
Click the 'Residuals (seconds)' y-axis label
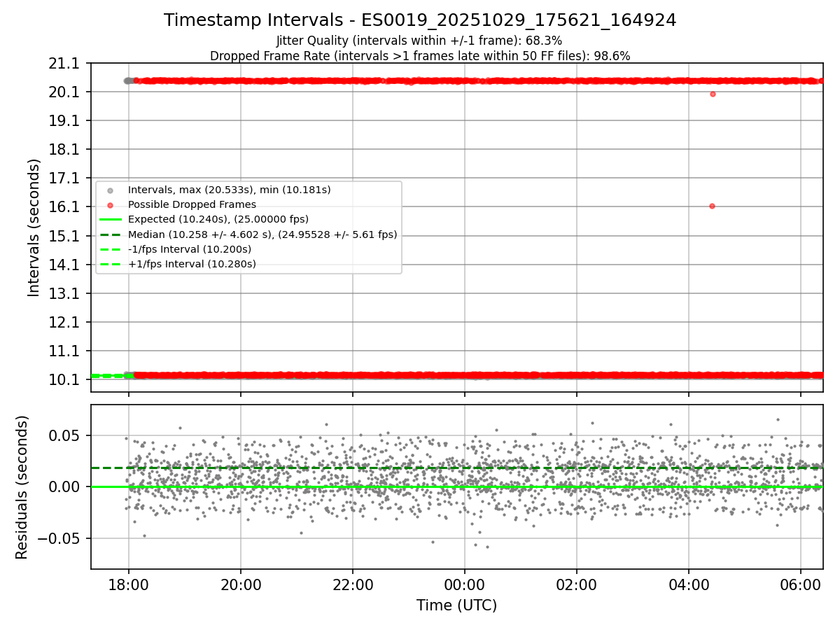[22, 487]
